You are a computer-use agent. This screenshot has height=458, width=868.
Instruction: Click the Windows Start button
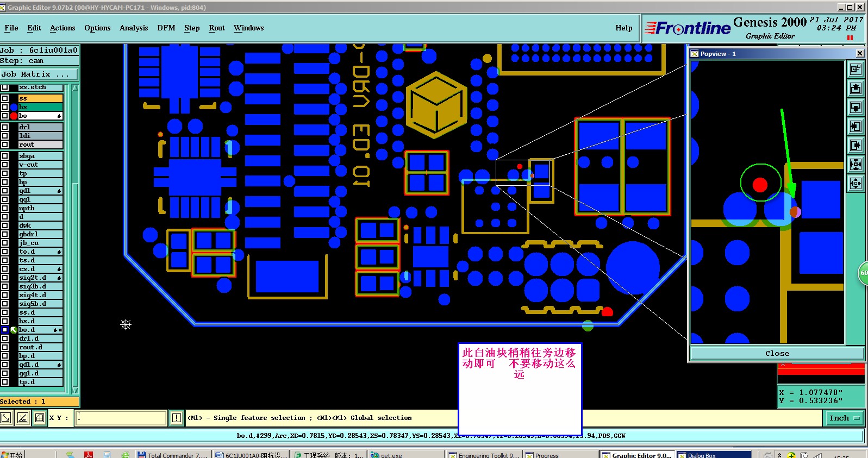(x=12, y=454)
